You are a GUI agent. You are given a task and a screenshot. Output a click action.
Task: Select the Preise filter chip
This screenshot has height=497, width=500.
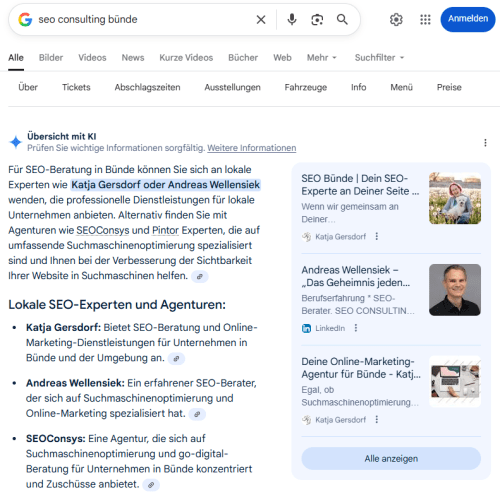(449, 87)
